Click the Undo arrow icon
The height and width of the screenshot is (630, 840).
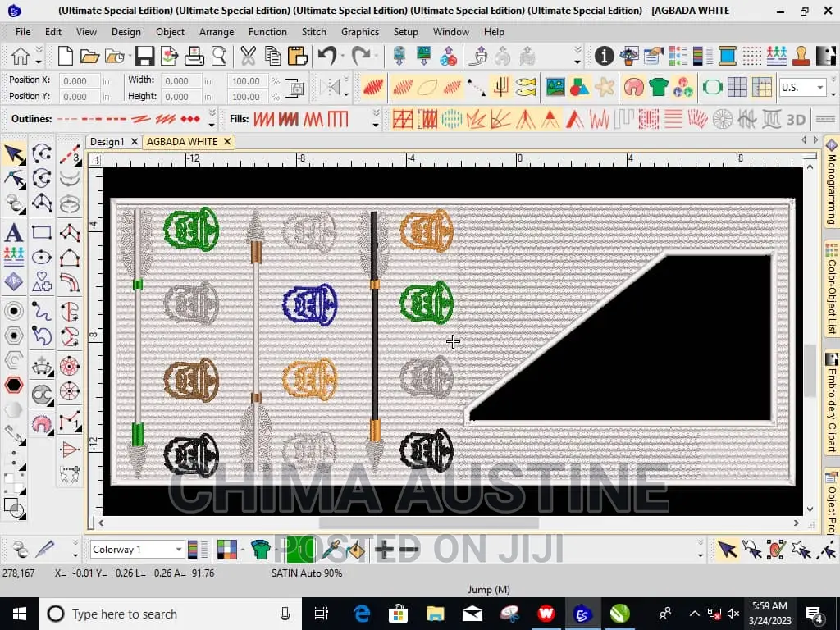click(x=327, y=56)
